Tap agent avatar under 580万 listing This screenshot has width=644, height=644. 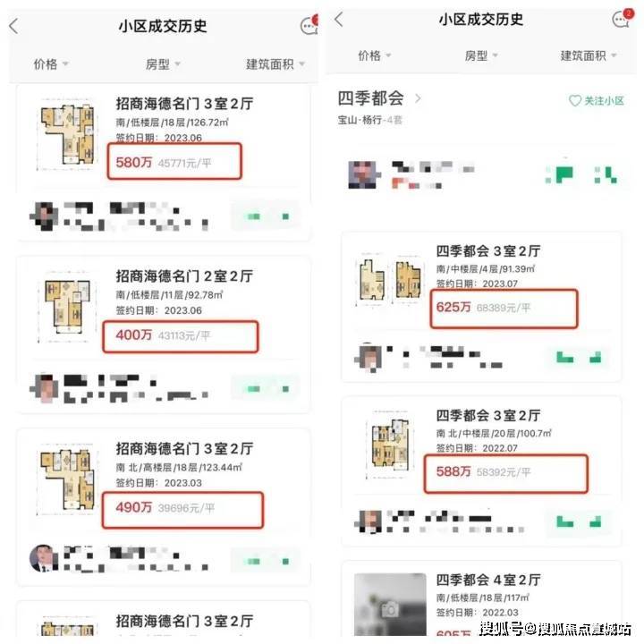point(43,216)
